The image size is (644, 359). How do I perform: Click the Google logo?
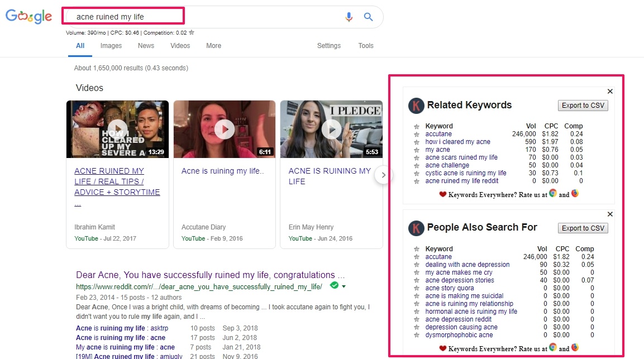[x=28, y=16]
